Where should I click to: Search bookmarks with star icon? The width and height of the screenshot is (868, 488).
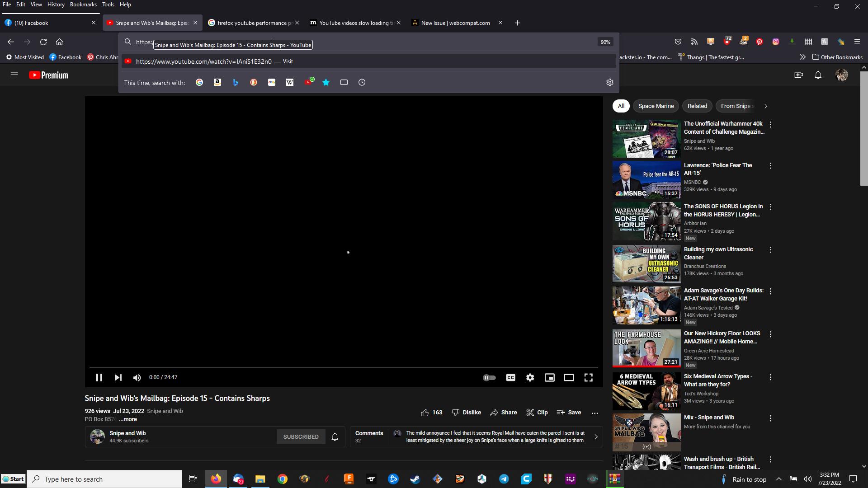tap(326, 82)
